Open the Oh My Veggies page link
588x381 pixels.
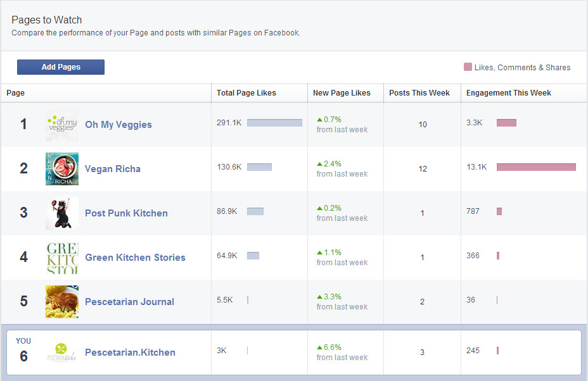118,125
